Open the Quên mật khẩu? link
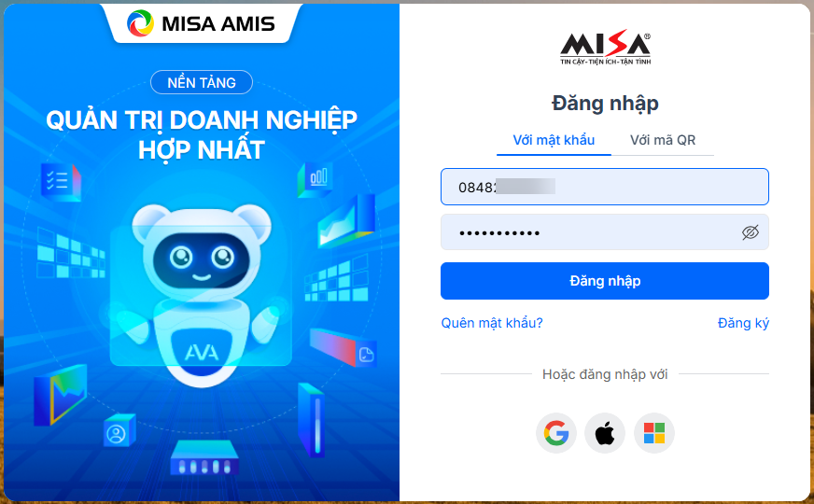Image resolution: width=814 pixels, height=504 pixels. click(x=492, y=323)
